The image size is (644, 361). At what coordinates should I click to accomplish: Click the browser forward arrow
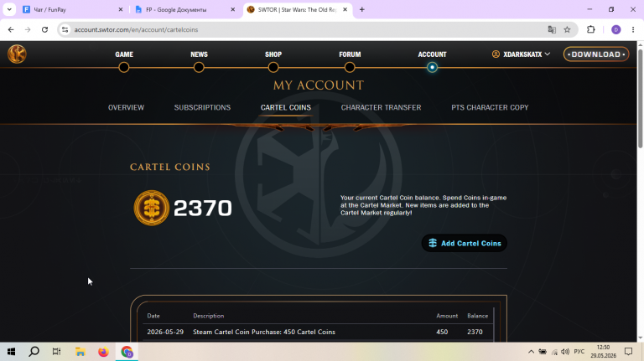(28, 29)
